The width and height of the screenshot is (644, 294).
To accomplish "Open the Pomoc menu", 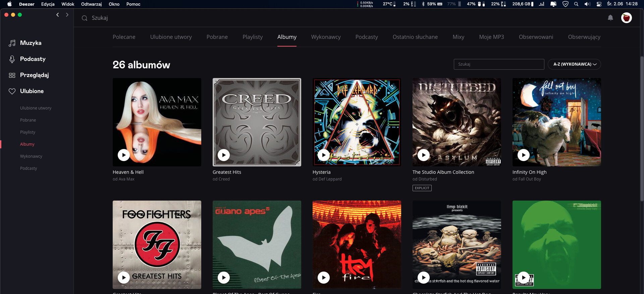I will point(133,4).
